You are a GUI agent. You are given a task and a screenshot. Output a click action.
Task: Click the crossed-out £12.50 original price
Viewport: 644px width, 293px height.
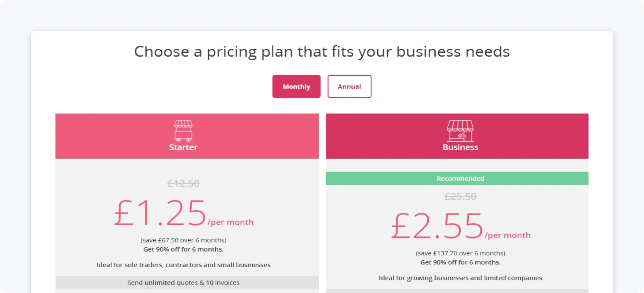(183, 183)
